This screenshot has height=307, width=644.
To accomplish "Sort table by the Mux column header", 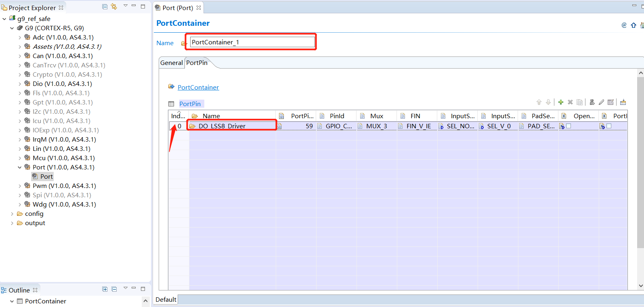I will pyautogui.click(x=377, y=116).
